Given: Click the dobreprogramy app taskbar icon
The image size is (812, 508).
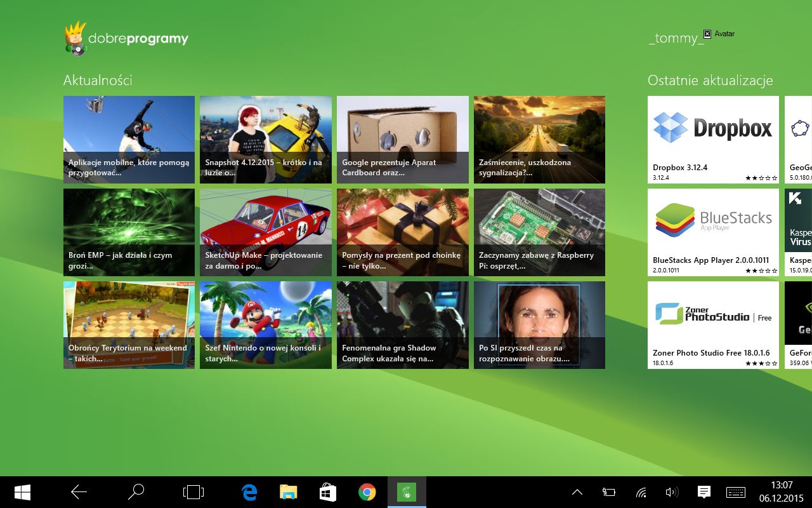Looking at the screenshot, I should [x=407, y=492].
